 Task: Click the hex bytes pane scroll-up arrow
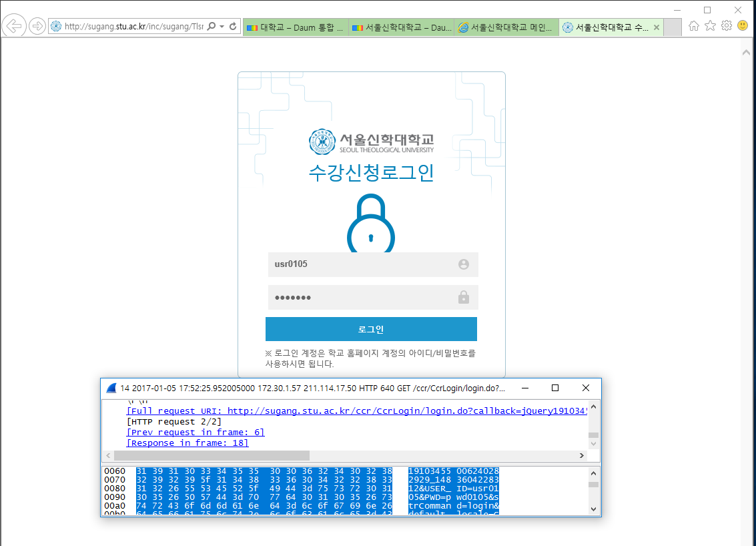[593, 473]
